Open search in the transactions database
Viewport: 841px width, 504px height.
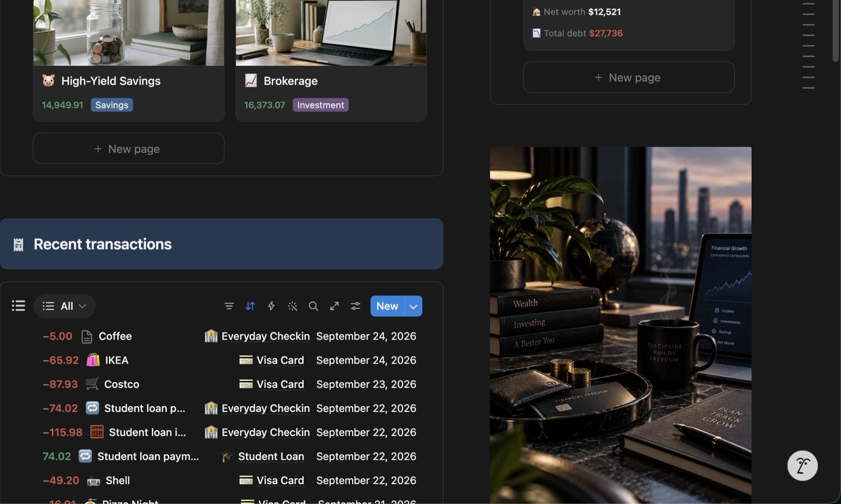point(313,306)
